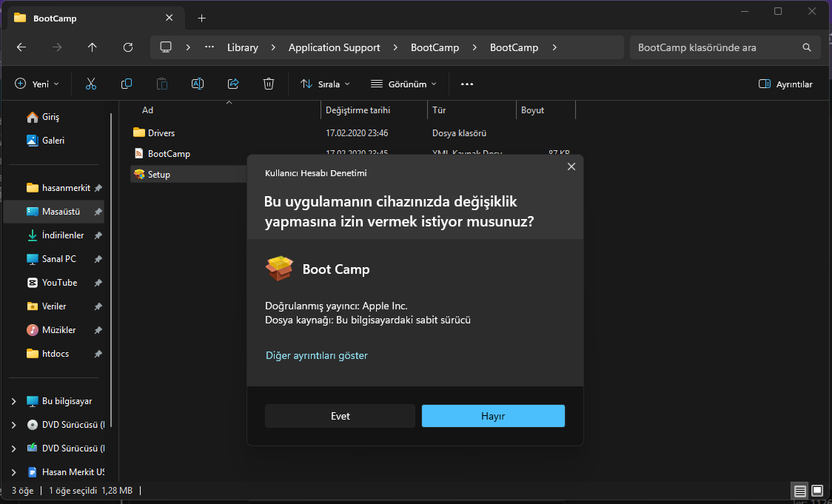This screenshot has height=504, width=832.
Task: Click the Share icon in toolbar
Action: pos(233,84)
